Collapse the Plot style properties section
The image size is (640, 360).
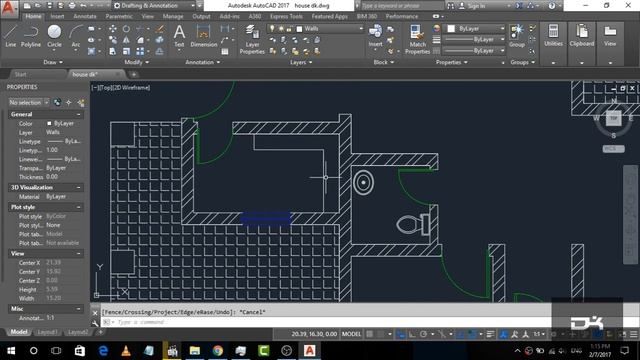click(x=78, y=207)
